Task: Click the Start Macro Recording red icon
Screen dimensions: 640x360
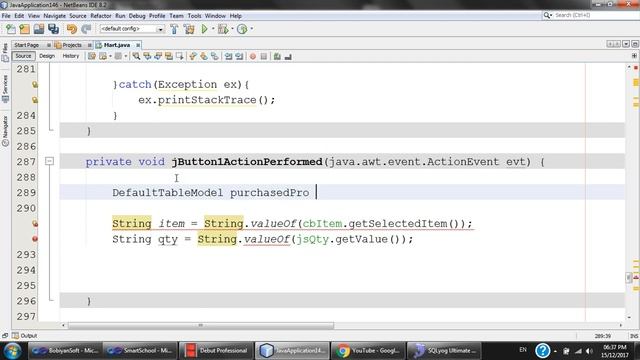Action: (x=253, y=56)
